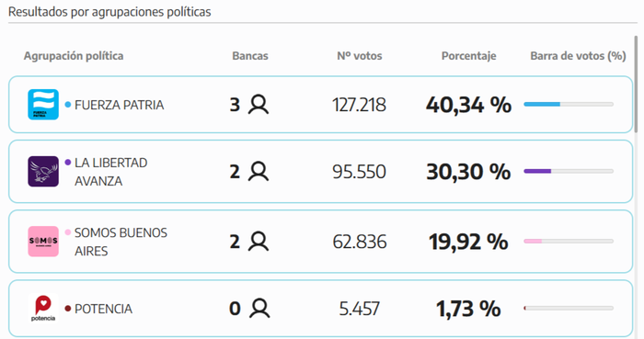
Task: Click the Fuerza Patria party logo
Action: pos(43,105)
